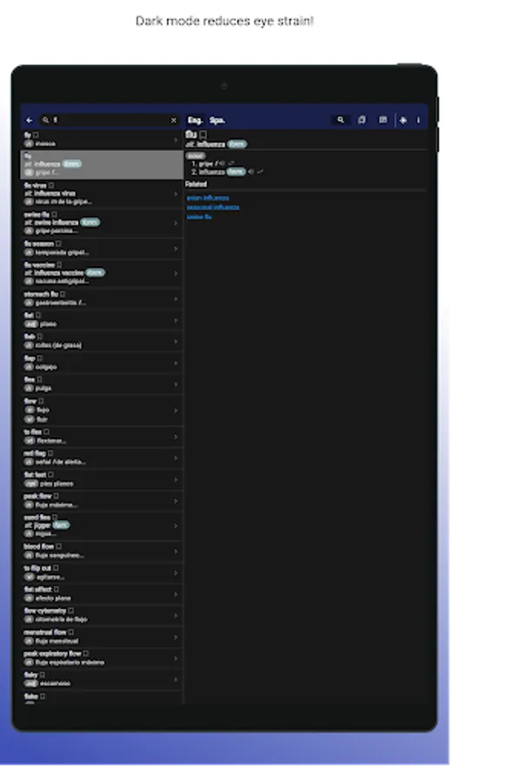This screenshot has height=783, width=532.
Task: Expand the 'flu virus' row chevron
Action: coord(176,194)
